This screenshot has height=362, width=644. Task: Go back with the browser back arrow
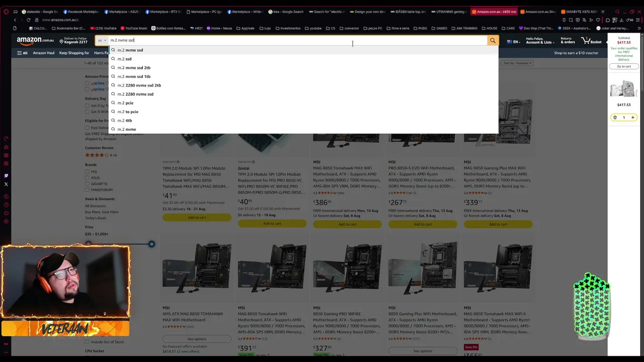[15, 20]
